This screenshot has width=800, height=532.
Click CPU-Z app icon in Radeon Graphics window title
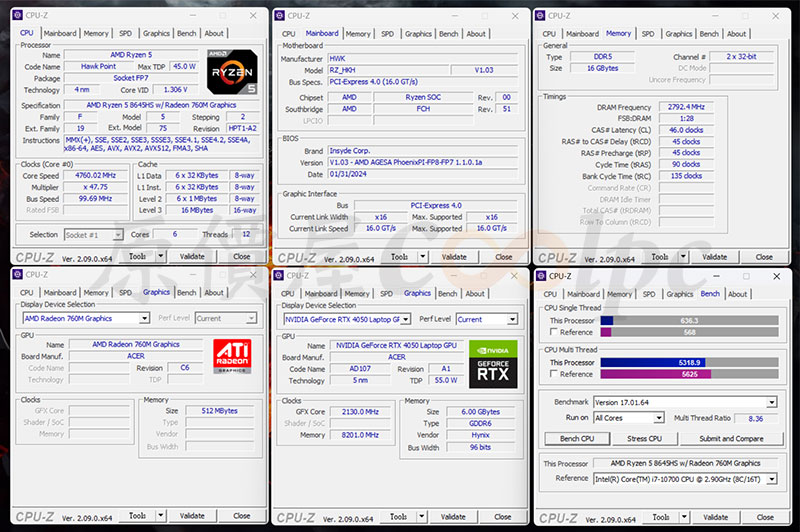click(17, 275)
